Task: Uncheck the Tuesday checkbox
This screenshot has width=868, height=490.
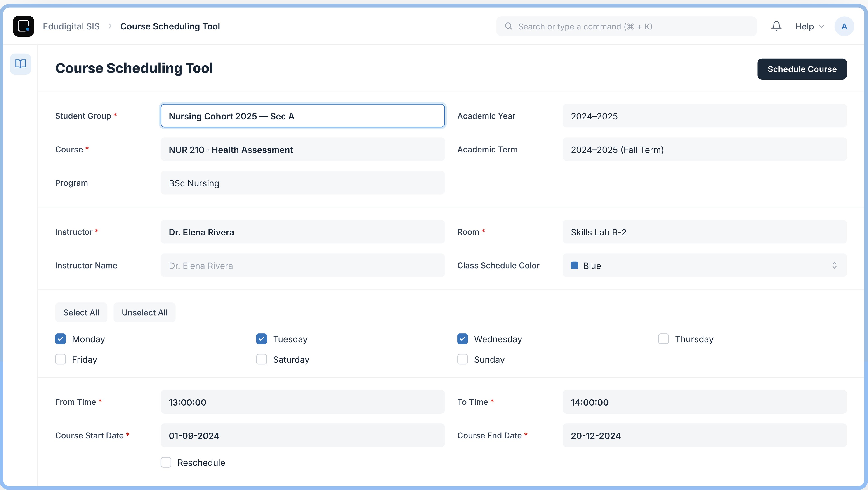Action: [262, 339]
